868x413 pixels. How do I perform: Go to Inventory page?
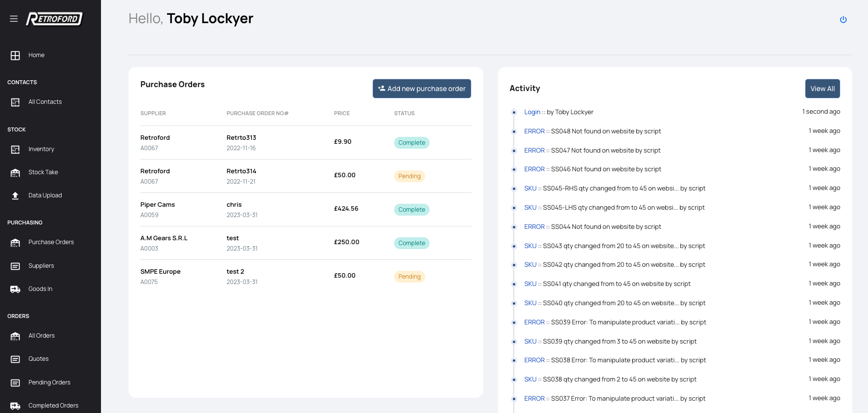click(41, 149)
